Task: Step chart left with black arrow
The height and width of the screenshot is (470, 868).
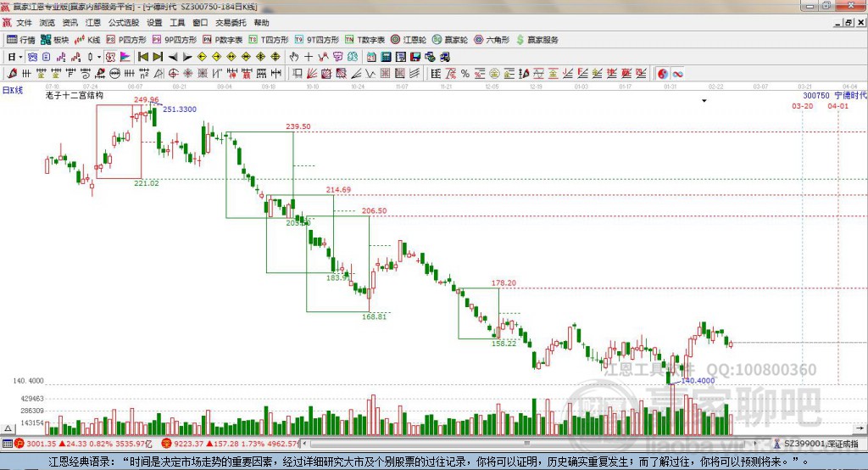Action: pos(173,57)
